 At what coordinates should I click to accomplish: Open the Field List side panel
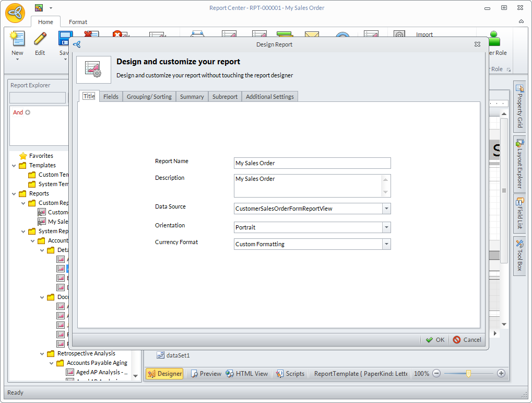pyautogui.click(x=519, y=213)
